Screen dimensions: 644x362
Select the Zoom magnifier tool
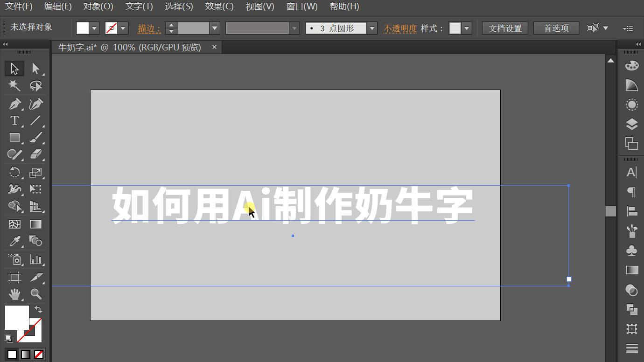35,294
